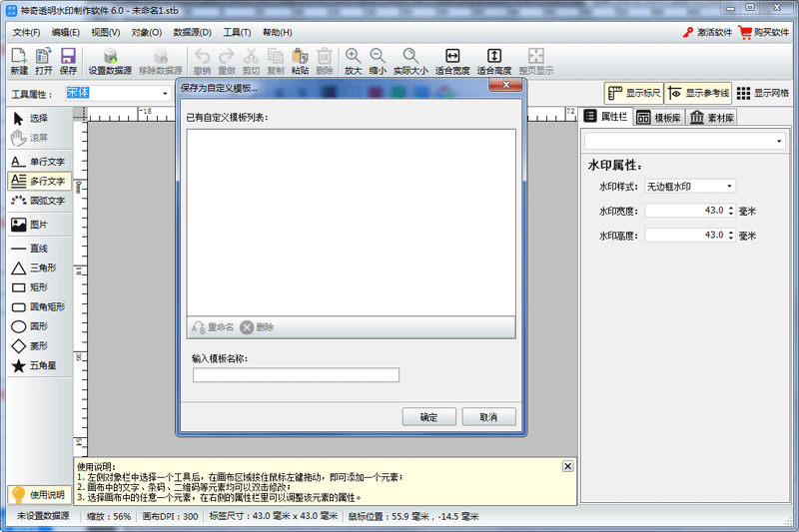The image size is (799, 532).
Task: Click the 重命名 rename button
Action: (213, 327)
